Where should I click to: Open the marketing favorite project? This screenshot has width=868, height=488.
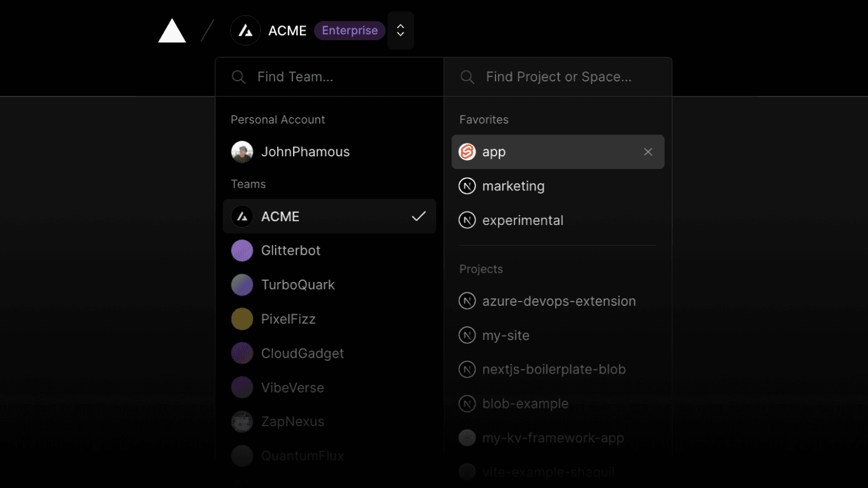(x=513, y=186)
